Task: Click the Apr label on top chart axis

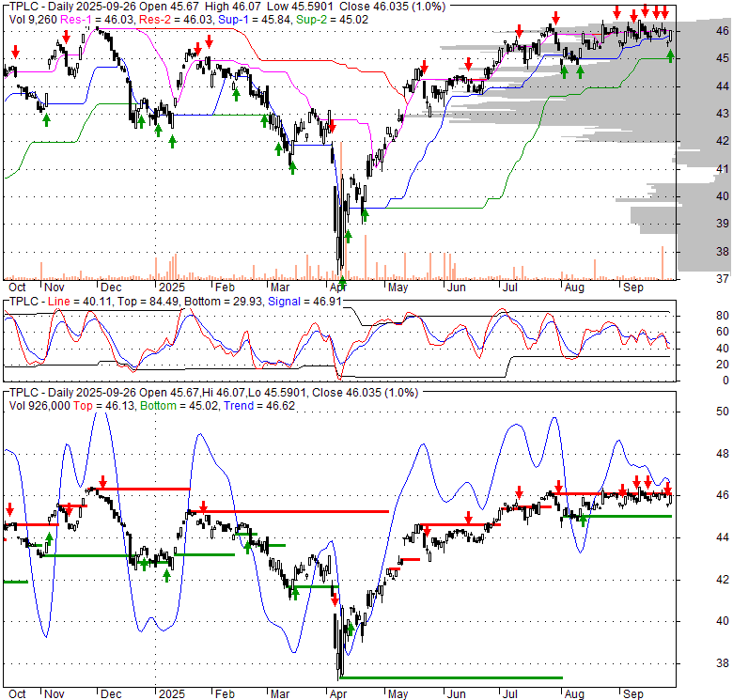Action: tap(338, 288)
